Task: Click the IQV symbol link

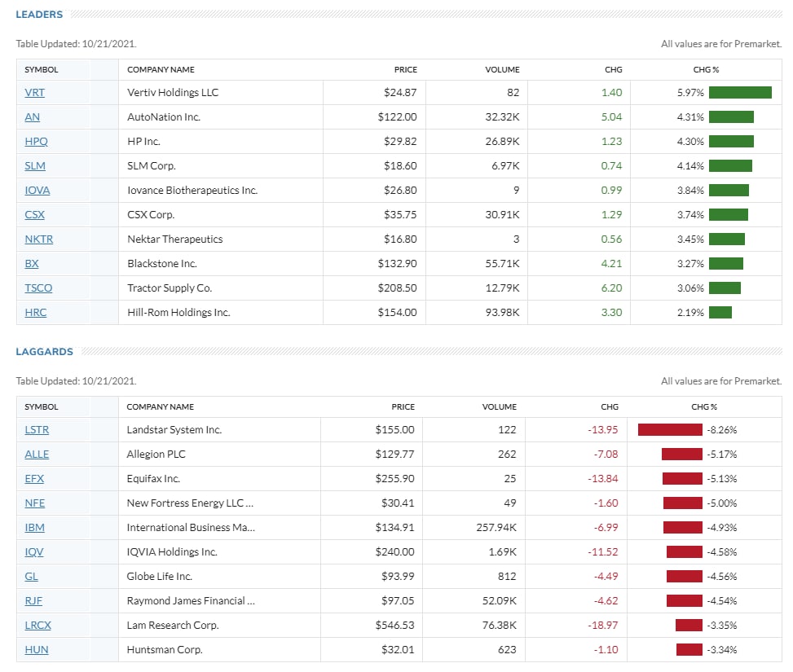Action: click(x=34, y=551)
